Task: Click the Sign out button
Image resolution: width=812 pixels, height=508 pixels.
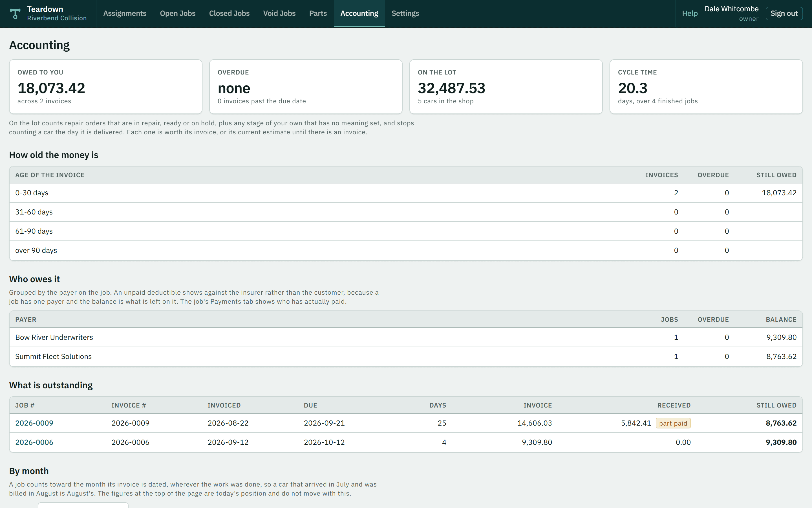Action: (x=784, y=14)
